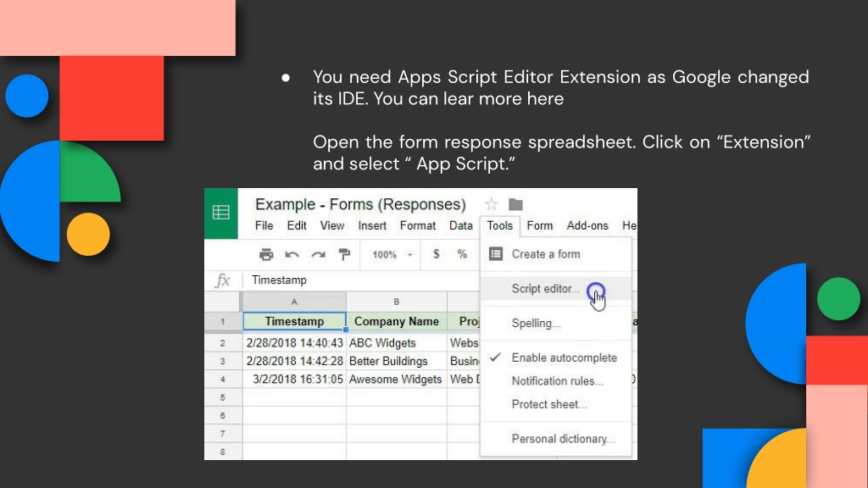Select row 6 header

pyautogui.click(x=223, y=415)
